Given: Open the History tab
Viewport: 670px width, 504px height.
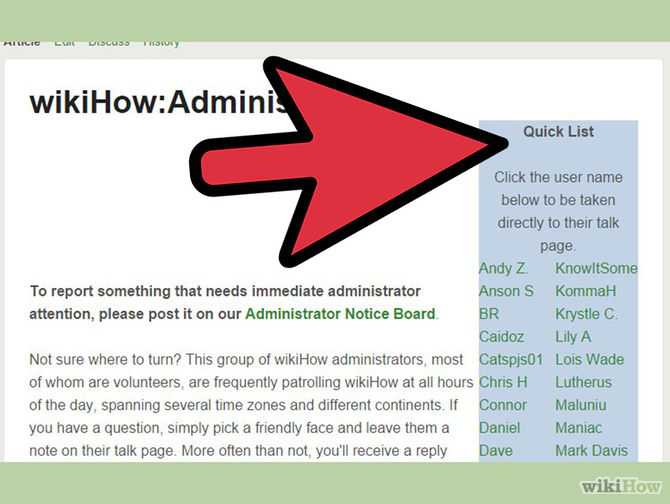Looking at the screenshot, I should coord(161,42).
